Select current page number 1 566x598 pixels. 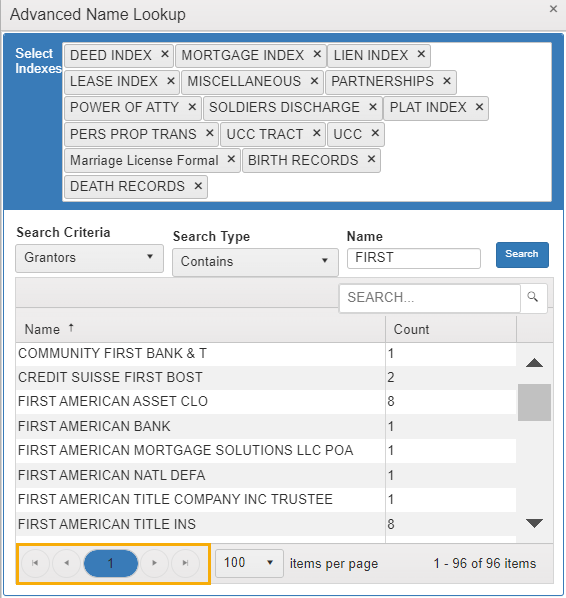111,563
